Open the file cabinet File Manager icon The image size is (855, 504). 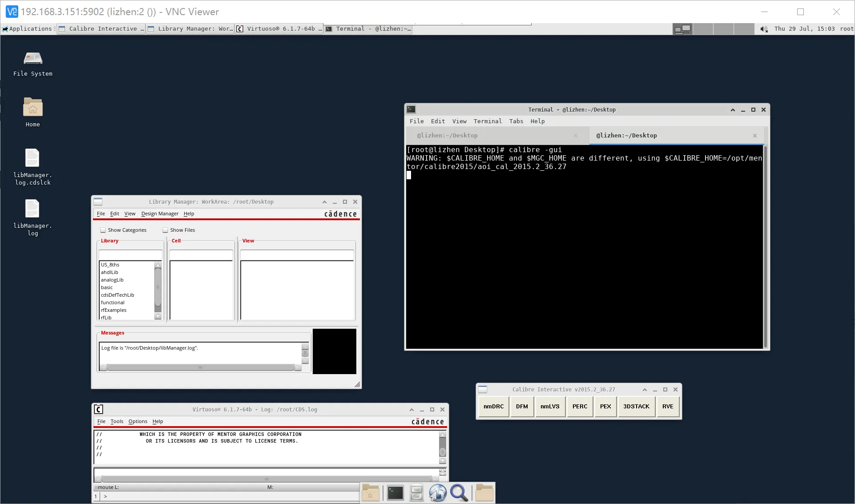[x=416, y=493]
